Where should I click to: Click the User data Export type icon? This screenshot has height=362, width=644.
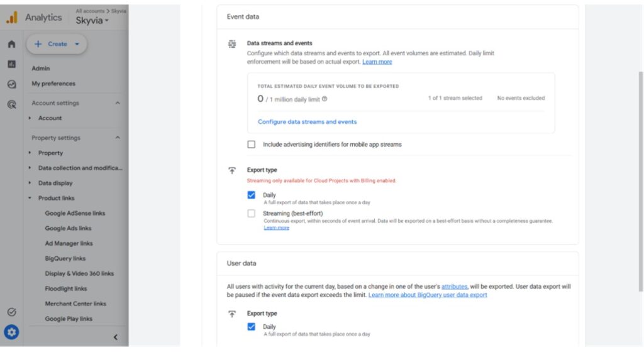(232, 314)
